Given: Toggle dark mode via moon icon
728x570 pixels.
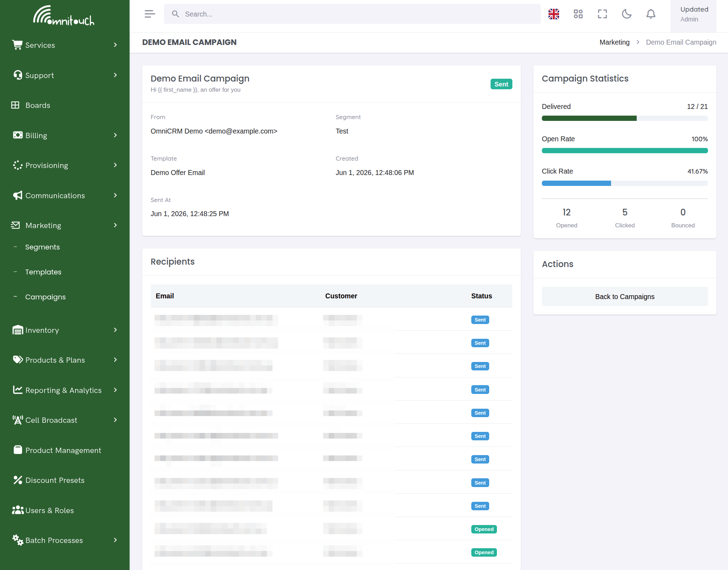Looking at the screenshot, I should click(627, 14).
